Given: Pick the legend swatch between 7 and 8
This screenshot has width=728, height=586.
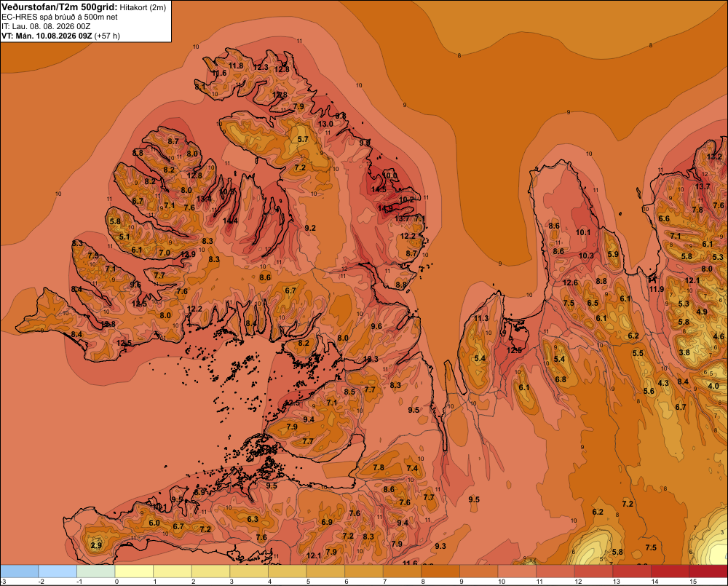Looking at the screenshot, I should click(x=402, y=571).
